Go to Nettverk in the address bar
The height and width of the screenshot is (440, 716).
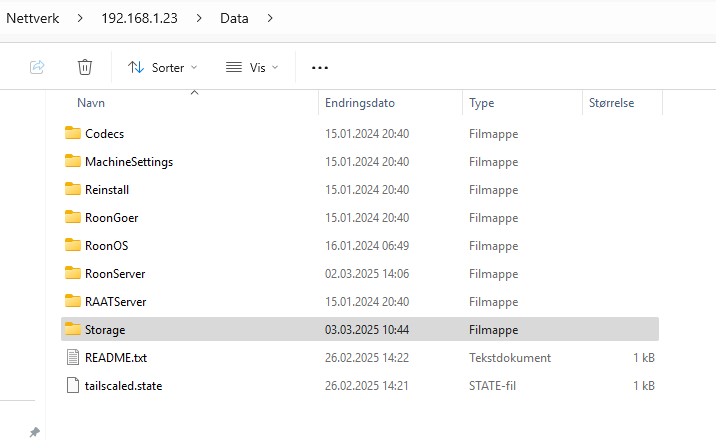tap(33, 18)
